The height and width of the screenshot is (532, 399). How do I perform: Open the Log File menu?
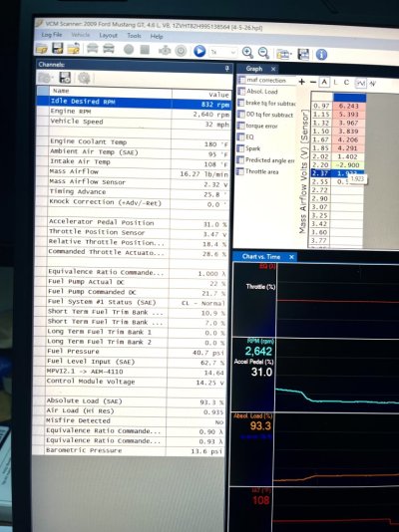(x=52, y=35)
